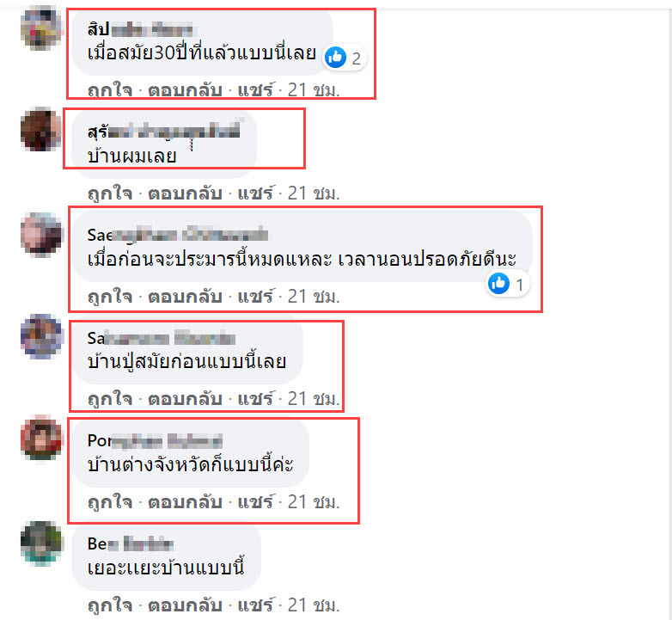Viewport: 672px width, 620px height.
Task: Click ถูกใจ under 'บ้านปู่สมัยก่อนแบบนี้เลย' comment
Action: [110, 399]
